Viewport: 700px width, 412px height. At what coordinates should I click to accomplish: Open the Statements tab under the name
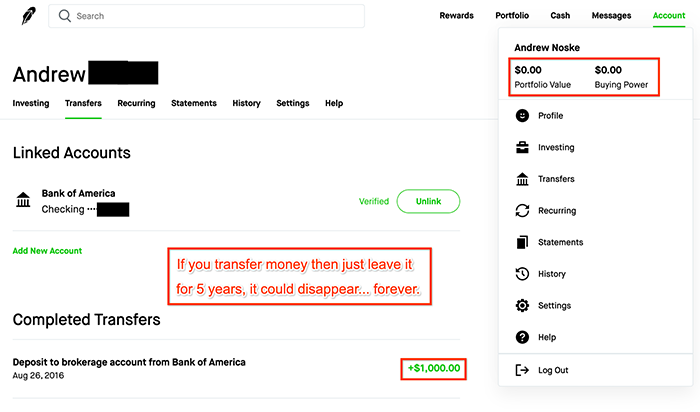tap(194, 103)
